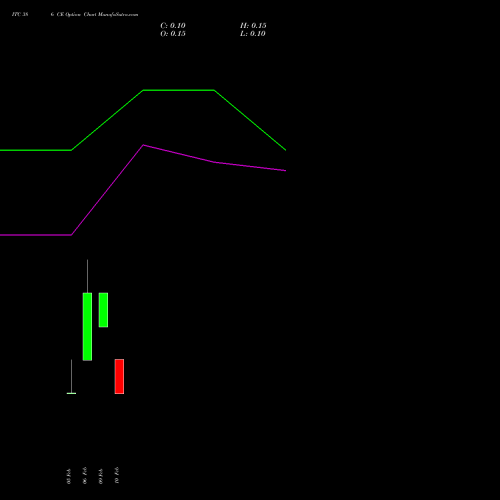500x500 pixels.
Task: Select the short green candlestick on 09 Feb
Action: [x=103, y=310]
